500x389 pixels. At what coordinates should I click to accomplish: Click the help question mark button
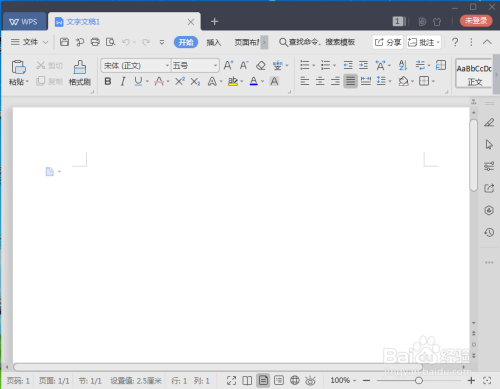point(455,42)
